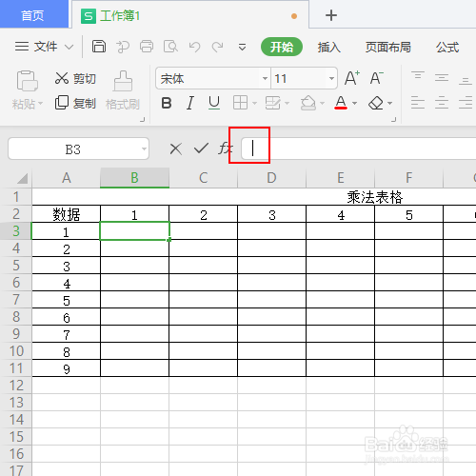
Task: Switch to the 插入 ribbon tab
Action: tap(329, 48)
